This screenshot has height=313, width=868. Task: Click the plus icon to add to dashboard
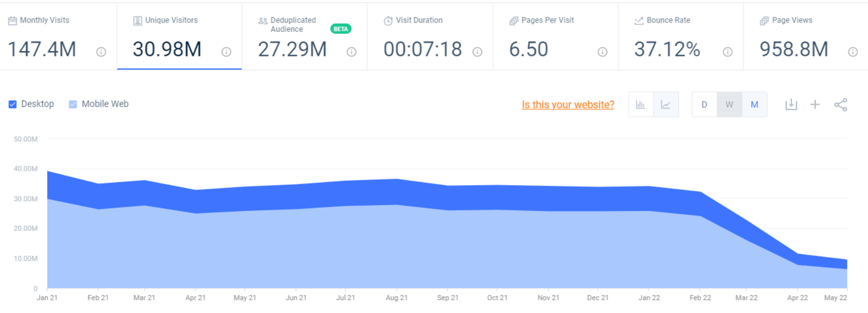point(815,105)
